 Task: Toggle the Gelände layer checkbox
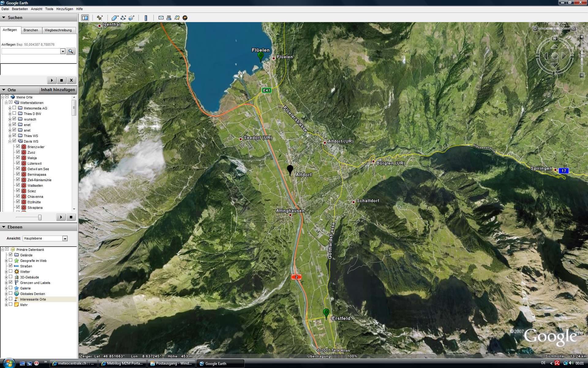pyautogui.click(x=11, y=255)
